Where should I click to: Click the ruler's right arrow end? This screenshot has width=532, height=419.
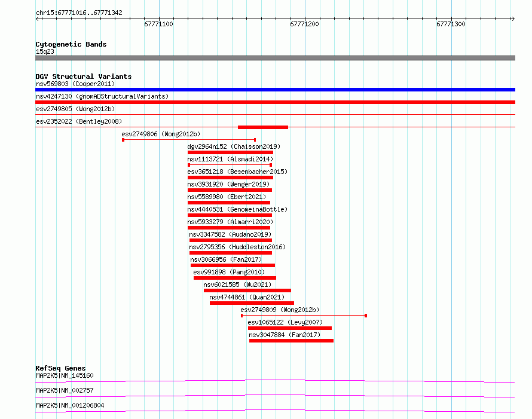click(x=513, y=19)
